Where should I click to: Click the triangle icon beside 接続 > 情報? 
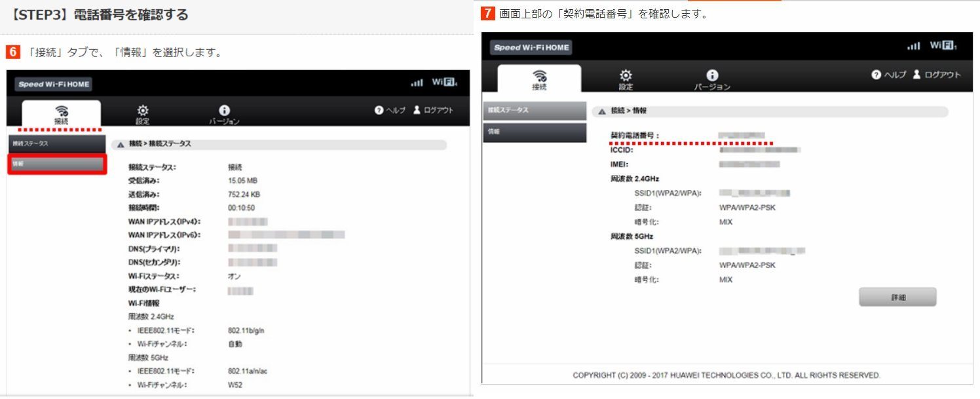click(601, 112)
